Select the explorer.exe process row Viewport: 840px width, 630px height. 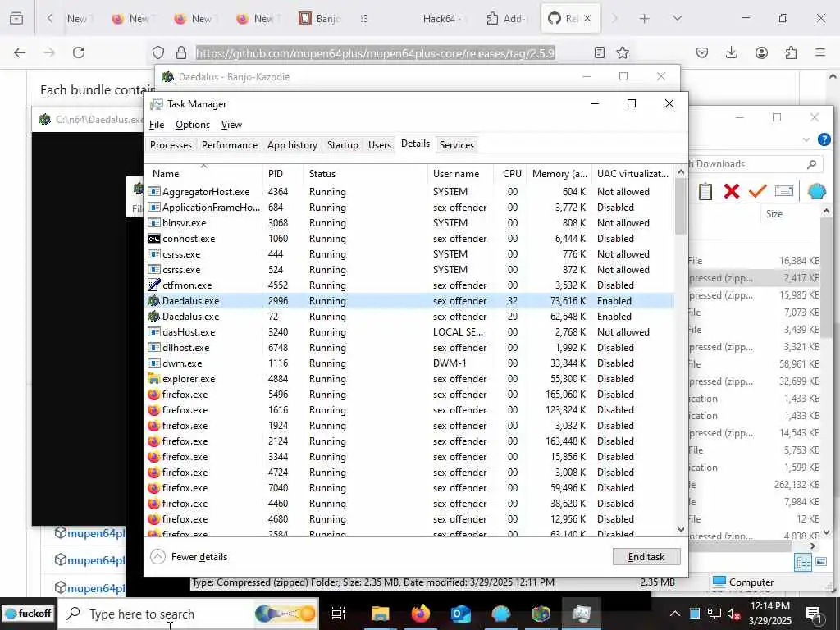point(409,379)
